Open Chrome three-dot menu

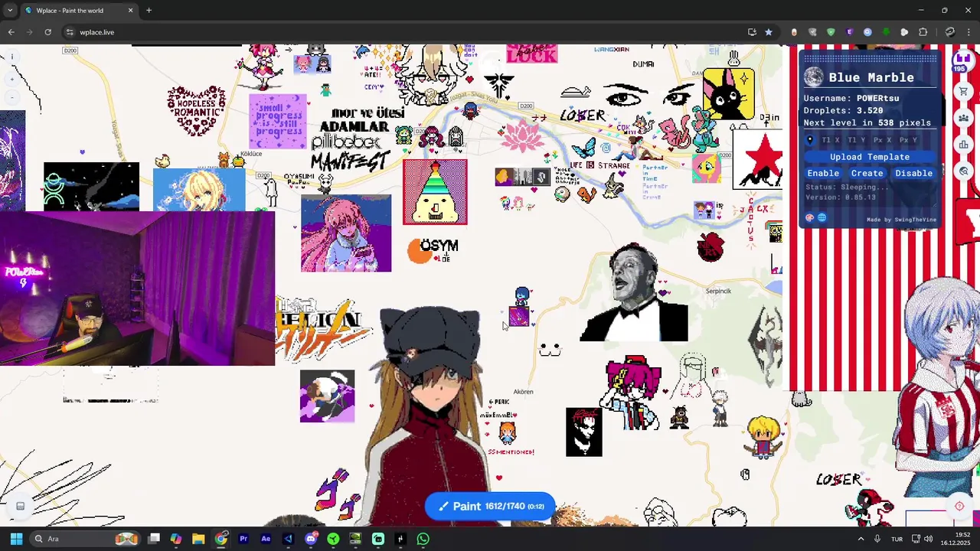click(969, 32)
